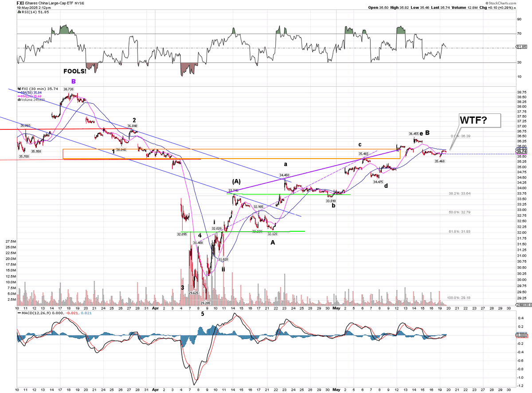Viewport: 532px width, 393px height.
Task: Click the "34.475" price label
Action: tap(378, 182)
